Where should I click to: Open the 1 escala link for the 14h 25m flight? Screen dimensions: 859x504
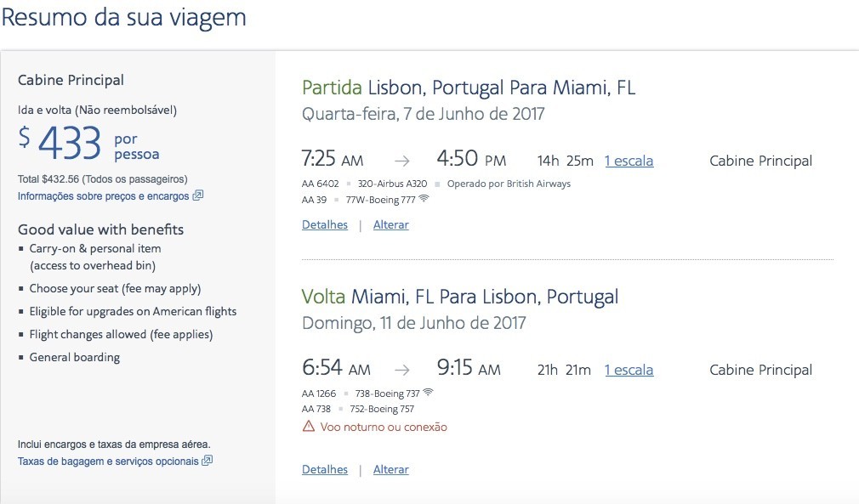pos(629,161)
